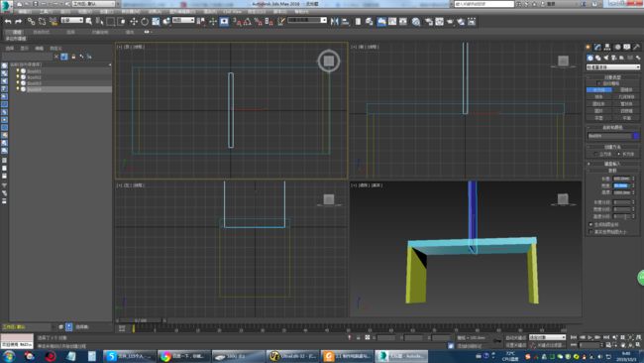Open the Freeform ribbon tab
The image size is (644, 363).
(x=41, y=32)
